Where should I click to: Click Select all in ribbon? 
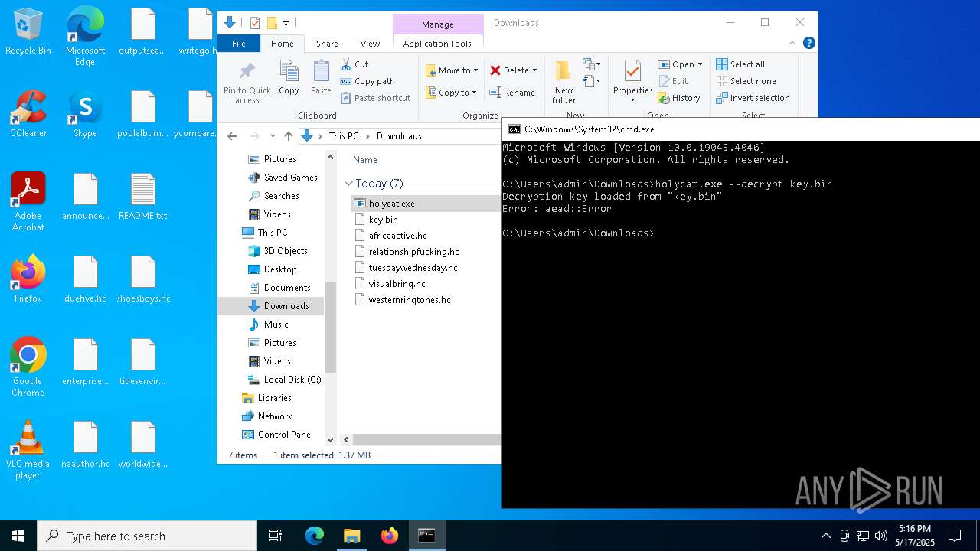(740, 64)
